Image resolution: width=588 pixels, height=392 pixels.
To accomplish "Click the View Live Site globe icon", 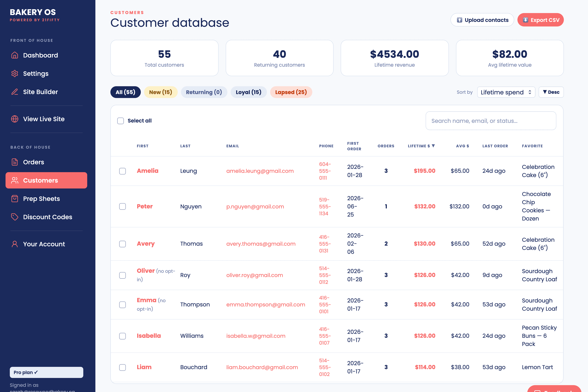I will 15,119.
